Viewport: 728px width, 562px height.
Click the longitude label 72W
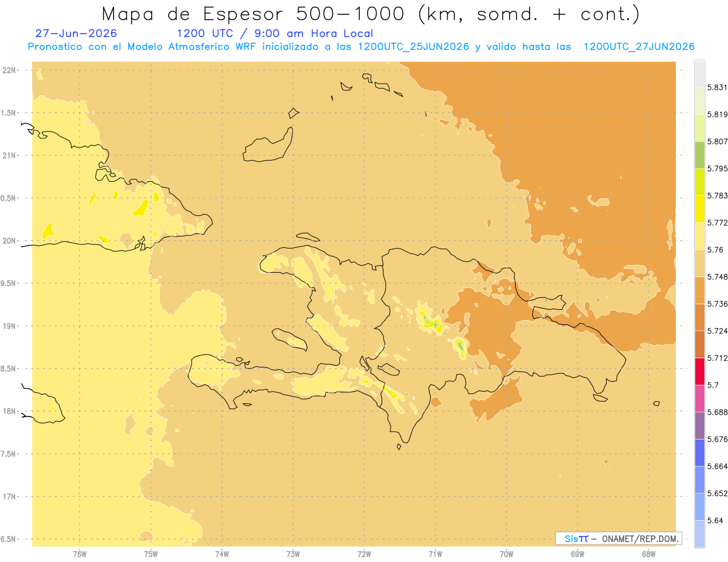364,554
